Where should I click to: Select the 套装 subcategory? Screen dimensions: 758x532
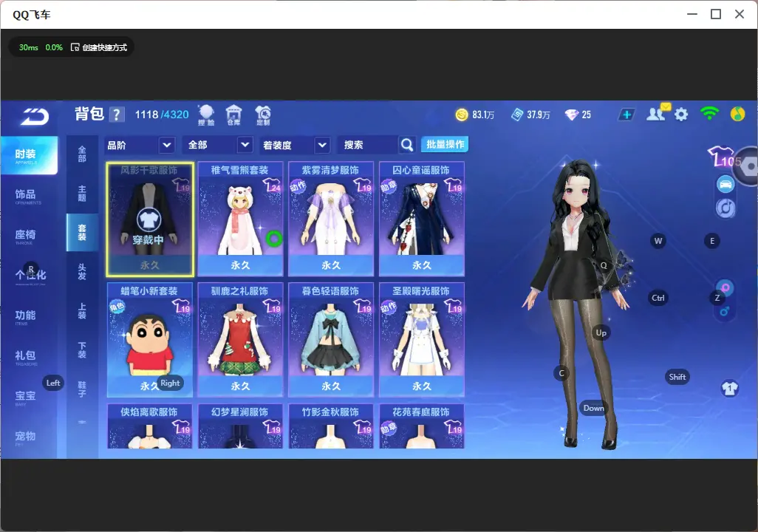(82, 232)
